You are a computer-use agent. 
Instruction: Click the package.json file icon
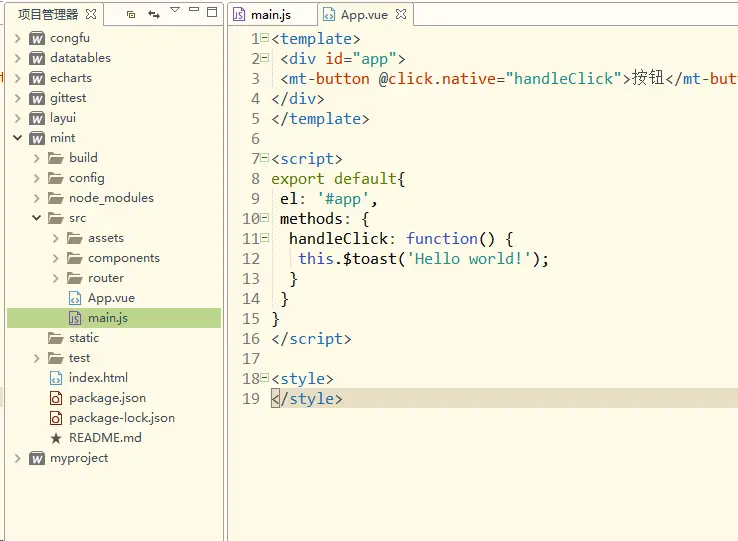[56, 398]
